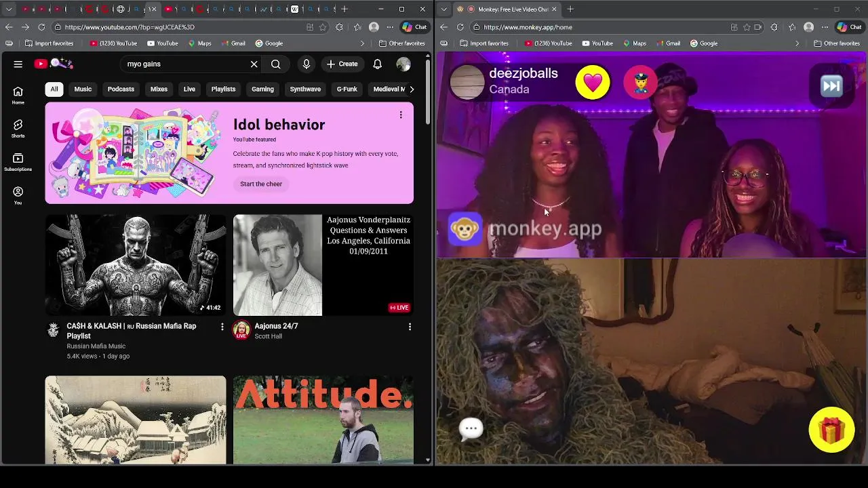Refresh the Monkey window page

pyautogui.click(x=460, y=27)
